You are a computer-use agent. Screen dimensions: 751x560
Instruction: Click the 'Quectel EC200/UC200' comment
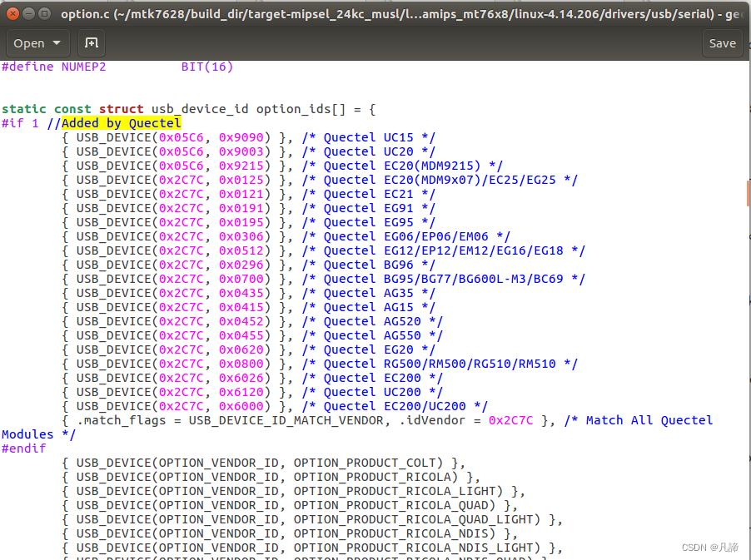click(395, 406)
